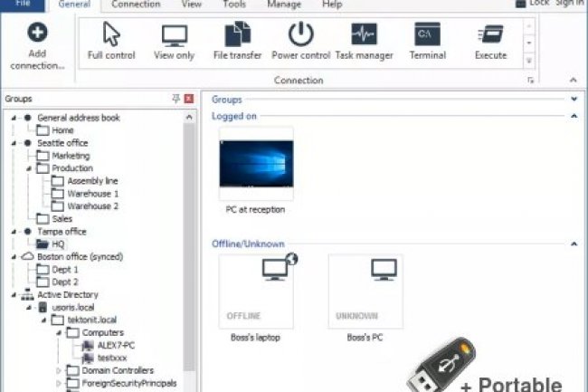
Task: Click the Sign in link
Action: (570, 4)
